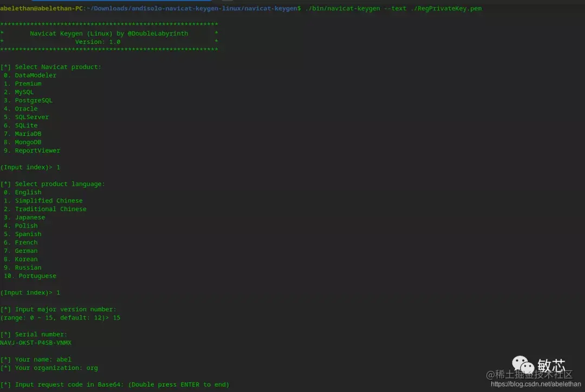This screenshot has height=392, width=585.
Task: Click the './bin/navicat-keygen' command text
Action: click(x=342, y=8)
